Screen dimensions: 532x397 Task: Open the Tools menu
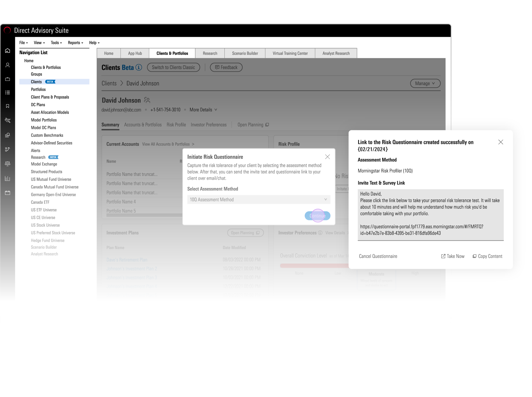56,43
